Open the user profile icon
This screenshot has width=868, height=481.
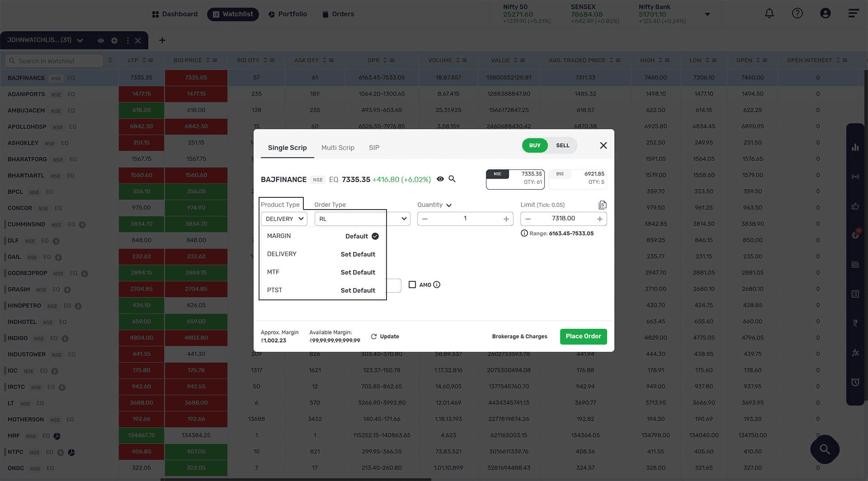825,14
